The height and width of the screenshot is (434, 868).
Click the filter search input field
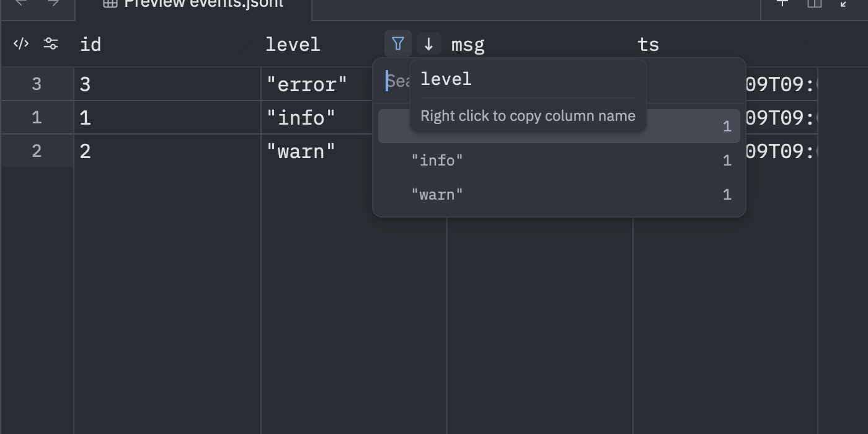[x=397, y=81]
